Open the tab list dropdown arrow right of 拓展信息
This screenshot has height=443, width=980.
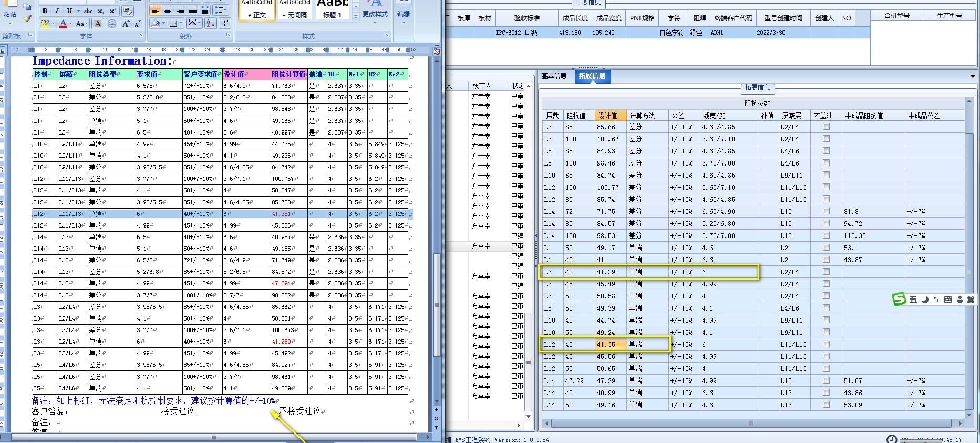coord(973,76)
